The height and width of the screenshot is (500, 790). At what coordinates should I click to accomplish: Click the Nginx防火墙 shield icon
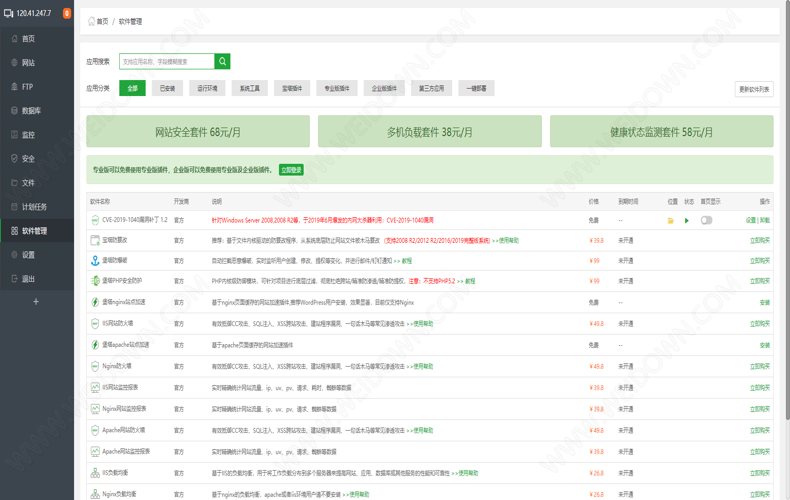click(95, 366)
